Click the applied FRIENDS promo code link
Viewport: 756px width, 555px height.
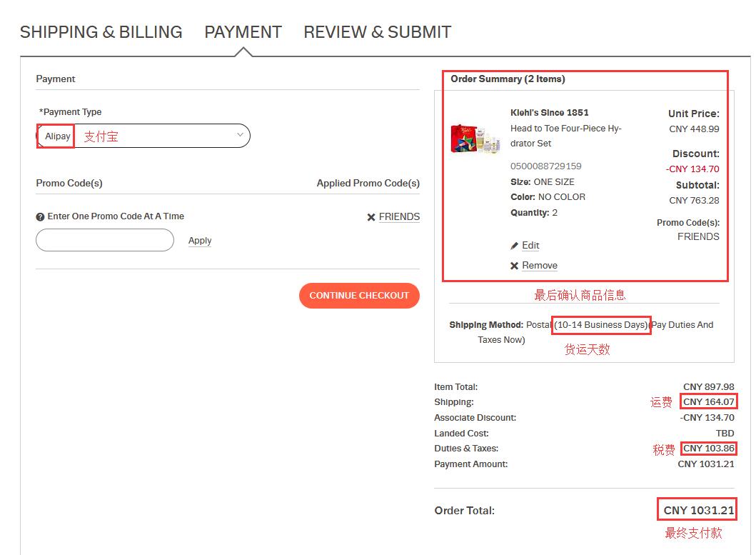pyautogui.click(x=399, y=217)
